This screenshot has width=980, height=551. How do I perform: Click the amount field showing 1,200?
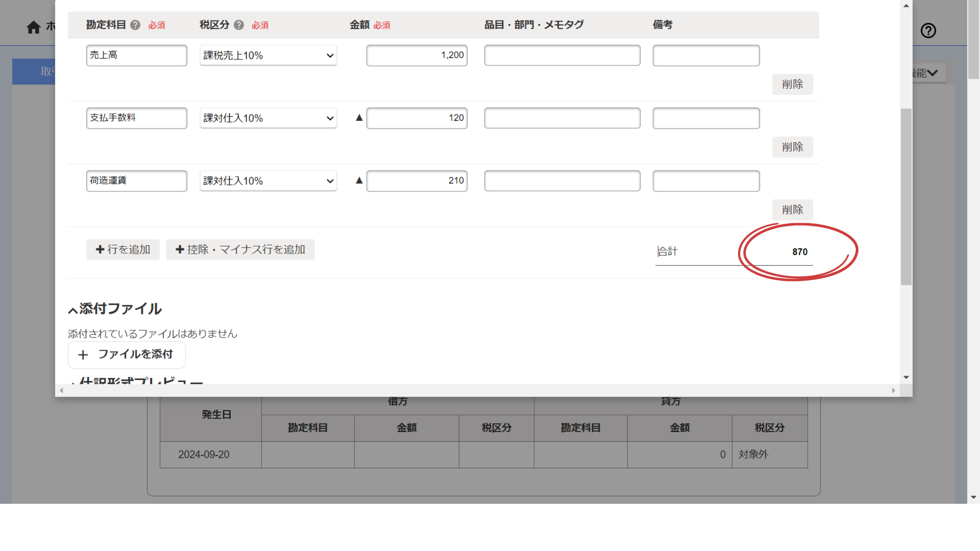click(x=416, y=56)
